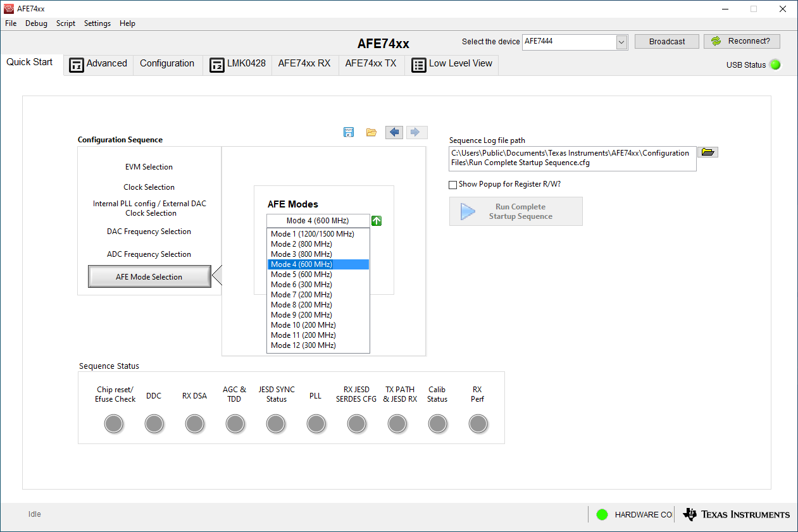Viewport: 798px width, 532px height.
Task: Choose Mode 11 (200 MHz)
Action: pyautogui.click(x=318, y=335)
